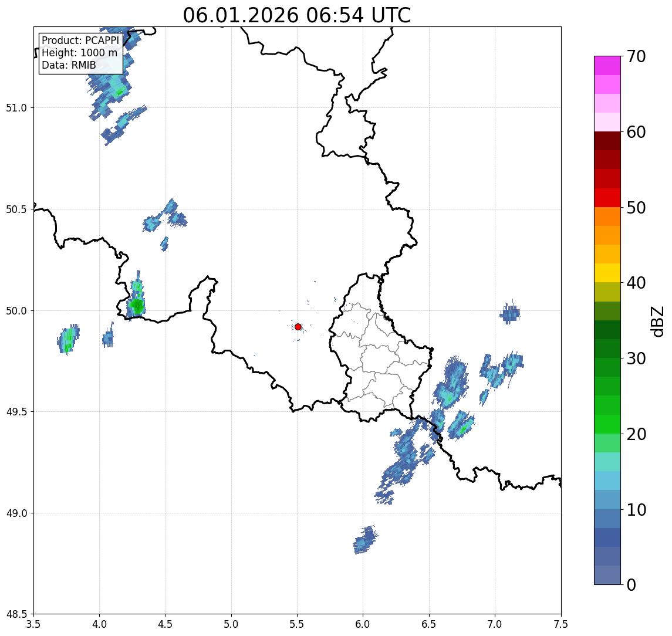This screenshot has height=636, width=672.
Task: Click the colorbar tick label 0
Action: click(x=632, y=584)
